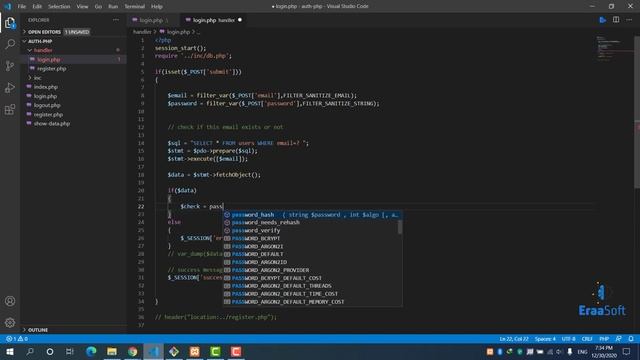Open logout.php in Explorer
The width and height of the screenshot is (640, 360).
point(47,105)
